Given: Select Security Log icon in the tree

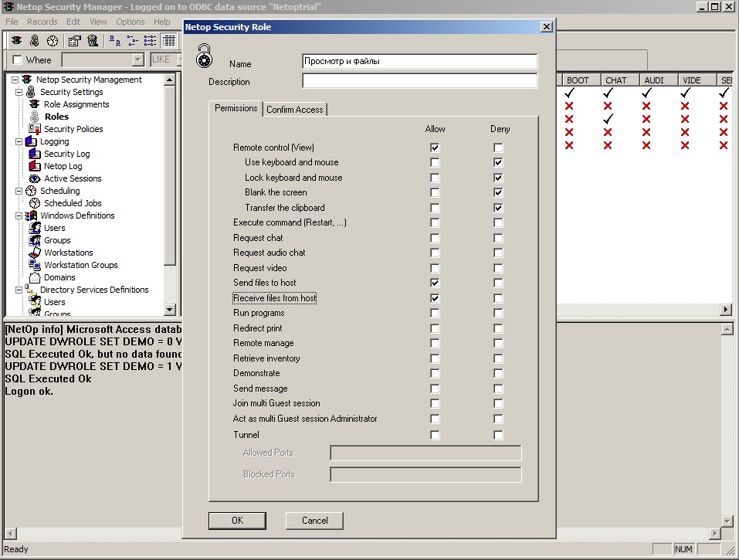Looking at the screenshot, I should [x=35, y=154].
